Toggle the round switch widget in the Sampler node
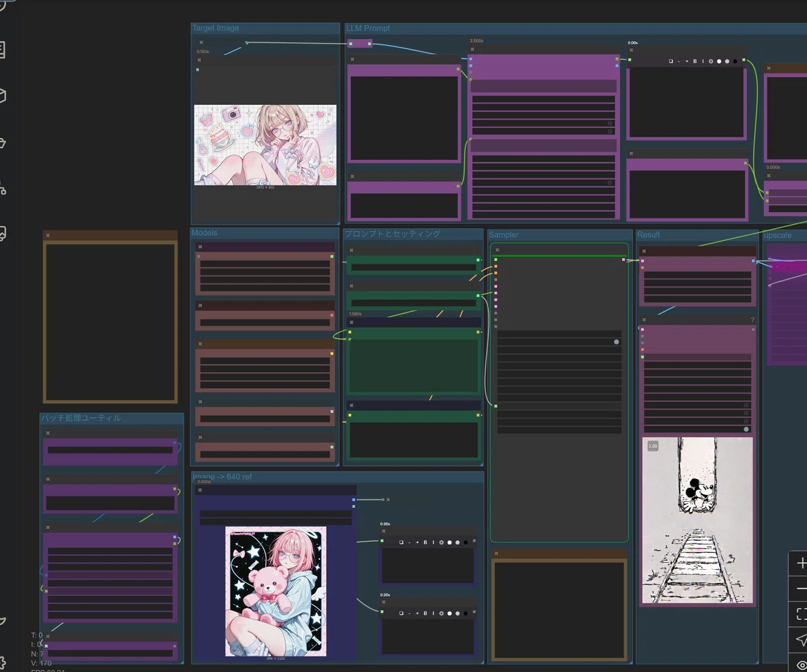The width and height of the screenshot is (807, 672). coord(616,342)
